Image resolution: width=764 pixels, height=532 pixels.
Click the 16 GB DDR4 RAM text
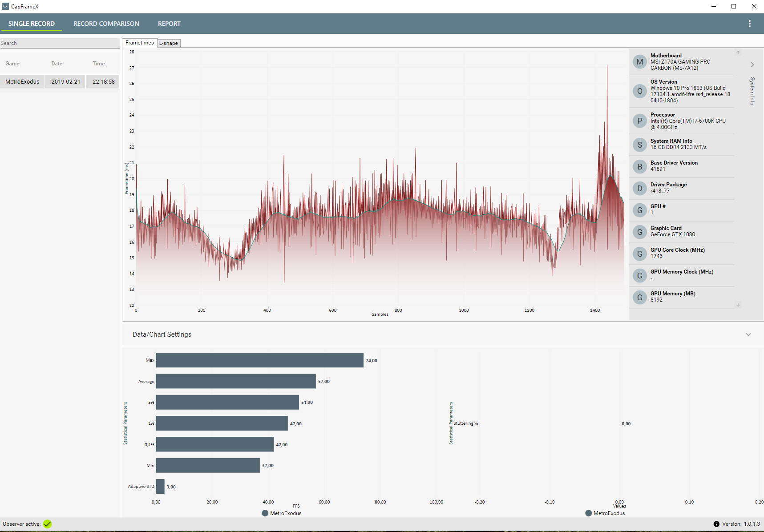pyautogui.click(x=679, y=147)
